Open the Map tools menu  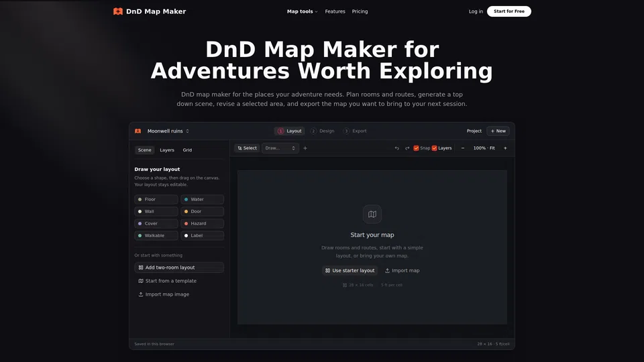tap(303, 11)
